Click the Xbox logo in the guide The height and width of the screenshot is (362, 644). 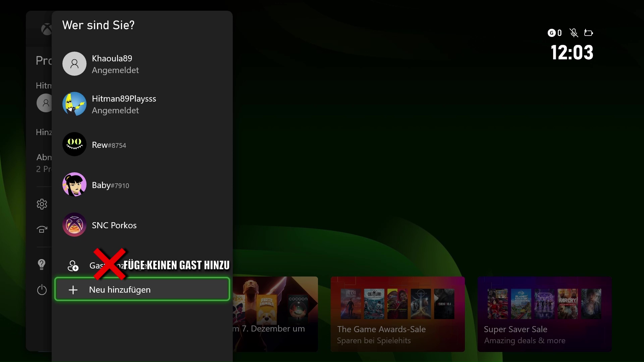47,29
